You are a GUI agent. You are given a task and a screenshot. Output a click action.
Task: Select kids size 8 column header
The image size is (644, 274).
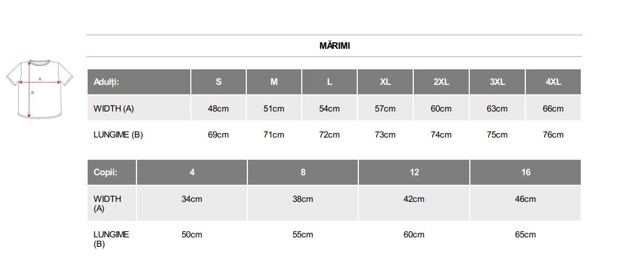coord(303,172)
